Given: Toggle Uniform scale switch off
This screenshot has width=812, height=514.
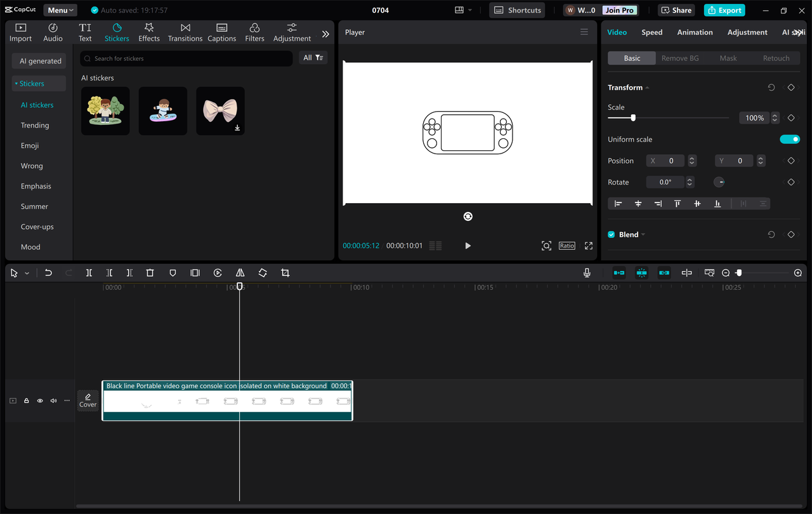Looking at the screenshot, I should click(x=790, y=139).
